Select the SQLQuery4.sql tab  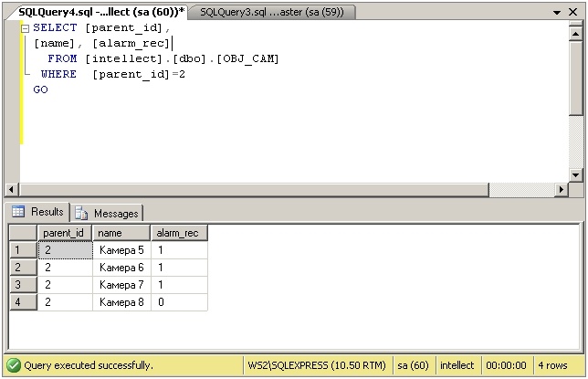pos(99,11)
